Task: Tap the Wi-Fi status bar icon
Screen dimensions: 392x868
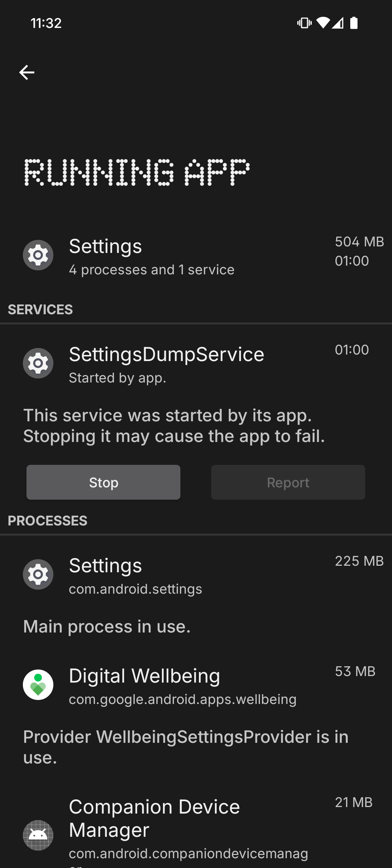Action: [x=323, y=23]
